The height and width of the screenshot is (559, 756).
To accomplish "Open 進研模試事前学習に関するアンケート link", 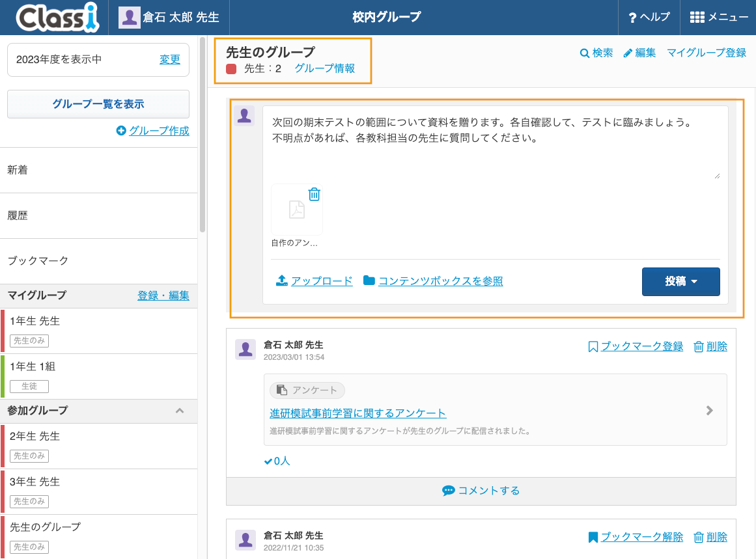I will pos(357,413).
